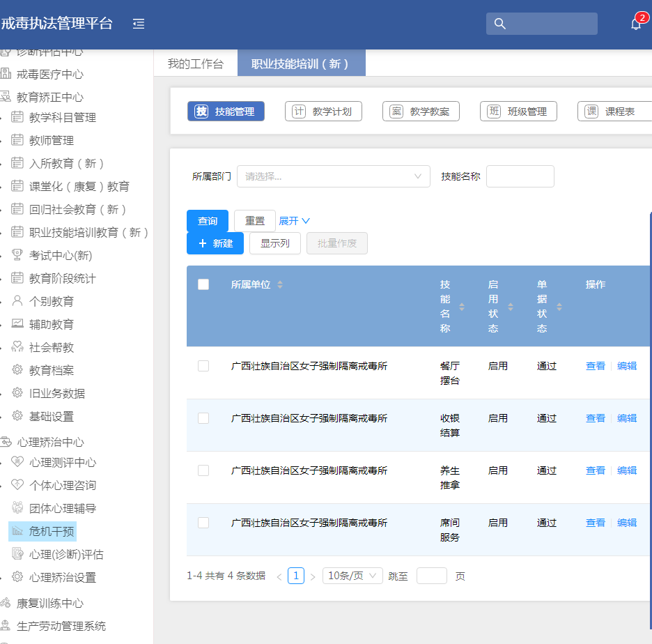
Task: Click gear icon beside 基础设置
Action: [17, 415]
